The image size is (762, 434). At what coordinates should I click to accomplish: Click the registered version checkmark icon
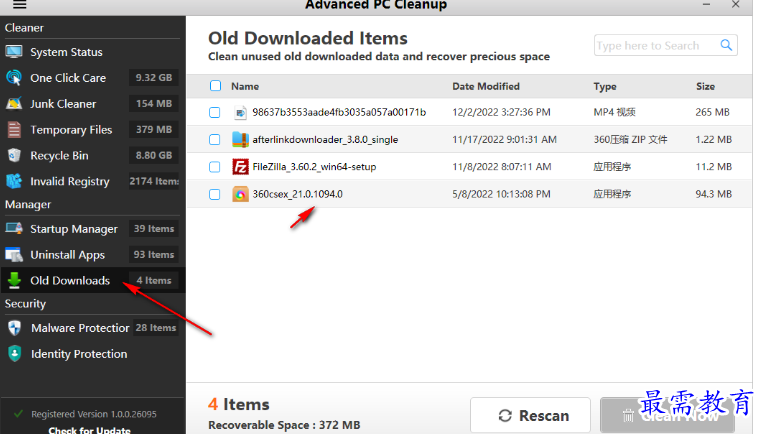18,414
